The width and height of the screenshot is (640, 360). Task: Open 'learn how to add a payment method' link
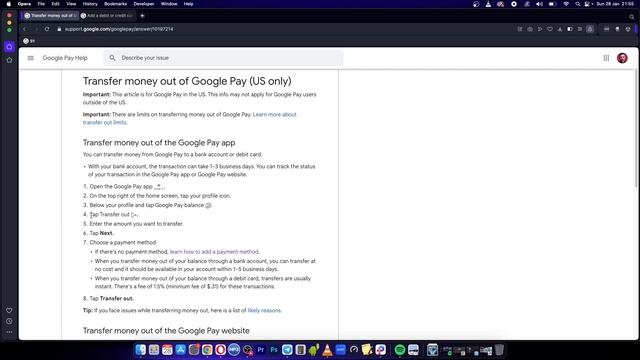[214, 252]
